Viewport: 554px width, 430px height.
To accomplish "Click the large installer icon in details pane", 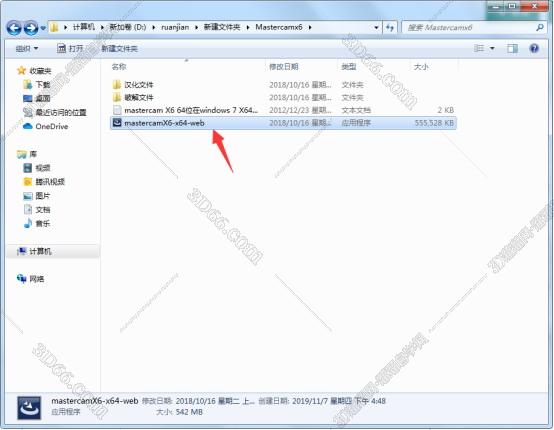I will [29, 408].
